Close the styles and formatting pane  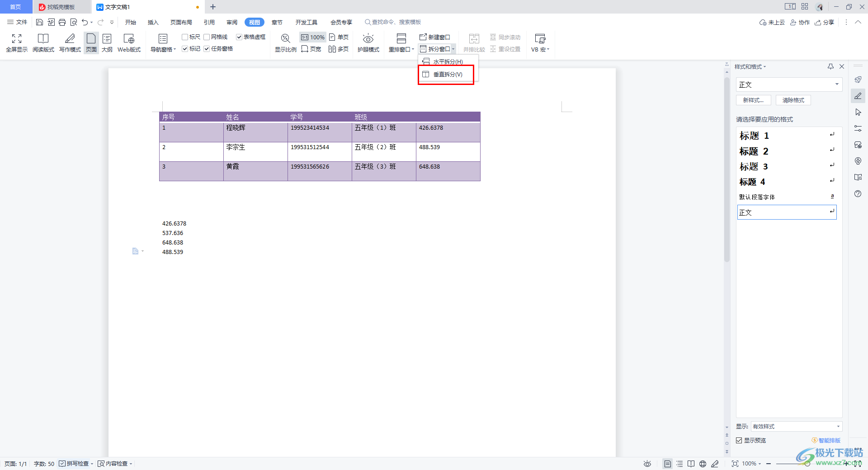tap(842, 66)
